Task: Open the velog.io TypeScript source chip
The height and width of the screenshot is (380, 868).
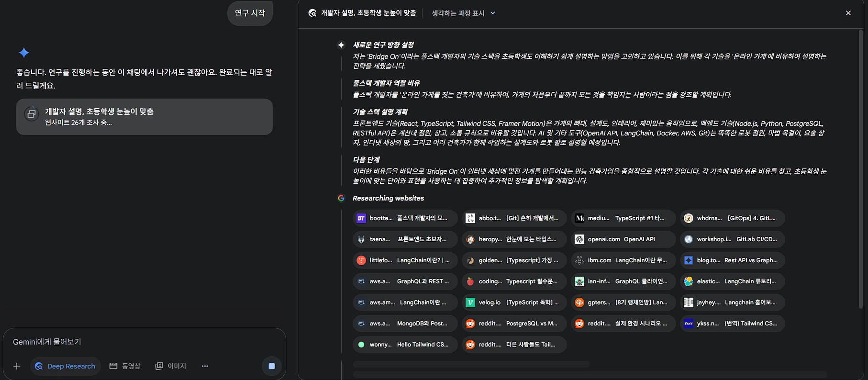Action: pyautogui.click(x=514, y=302)
